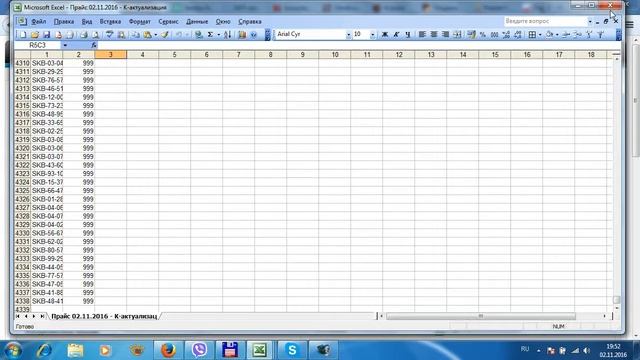Click Increase Decimal icon
This screenshot has width=640, height=360.
click(x=506, y=35)
